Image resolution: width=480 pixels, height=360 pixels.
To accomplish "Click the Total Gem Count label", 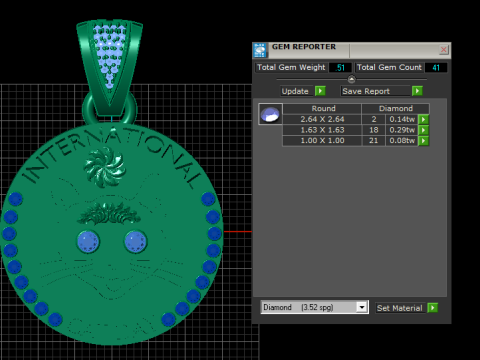I will coord(389,67).
